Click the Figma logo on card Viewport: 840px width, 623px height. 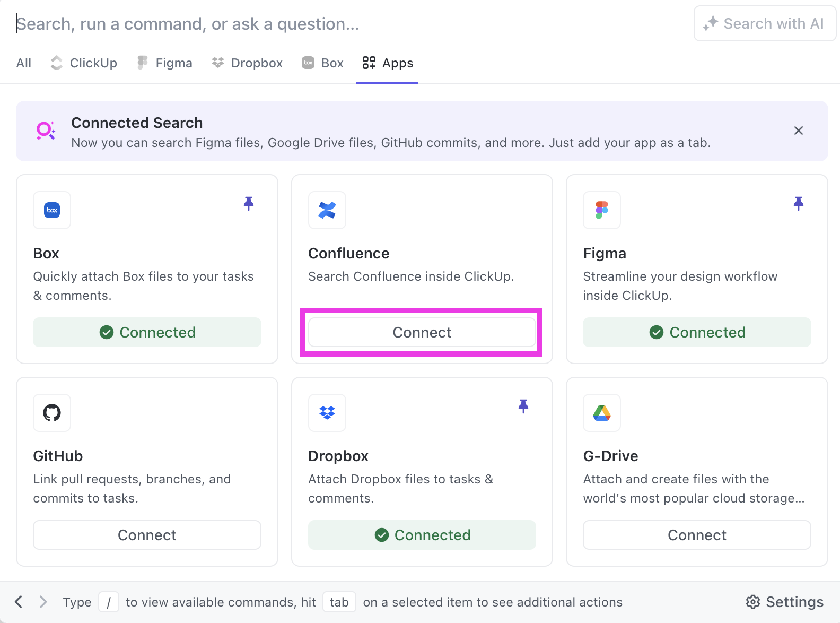coord(601,210)
